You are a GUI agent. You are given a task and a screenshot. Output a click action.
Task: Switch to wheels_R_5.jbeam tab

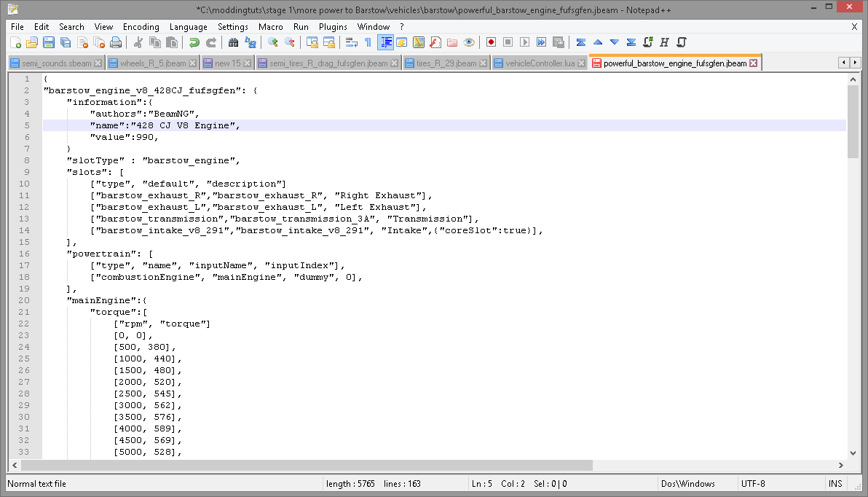(154, 63)
